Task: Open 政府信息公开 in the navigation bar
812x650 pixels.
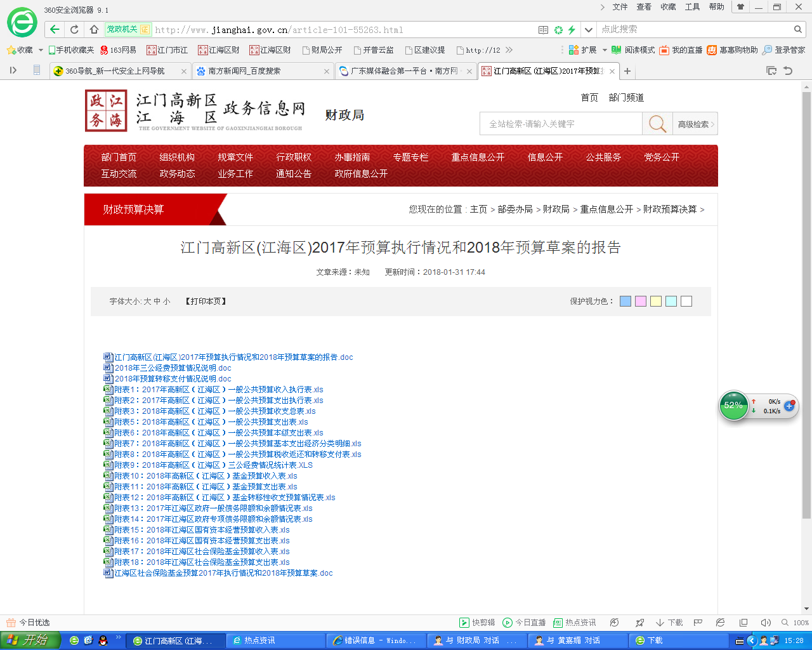Action: [361, 174]
